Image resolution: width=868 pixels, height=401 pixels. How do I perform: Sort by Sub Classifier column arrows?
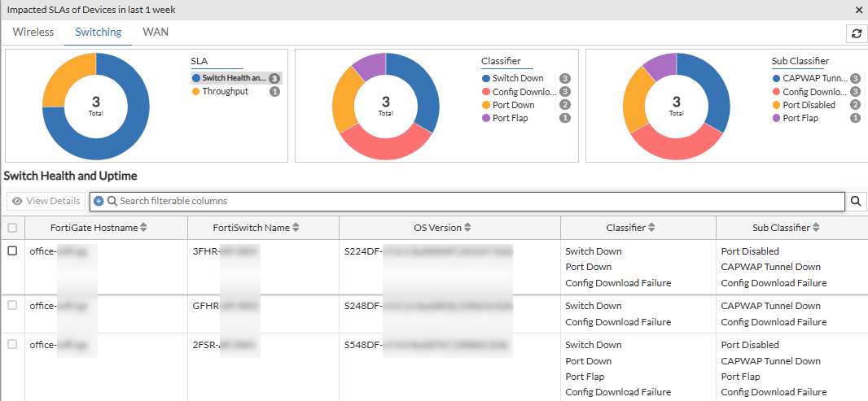816,227
